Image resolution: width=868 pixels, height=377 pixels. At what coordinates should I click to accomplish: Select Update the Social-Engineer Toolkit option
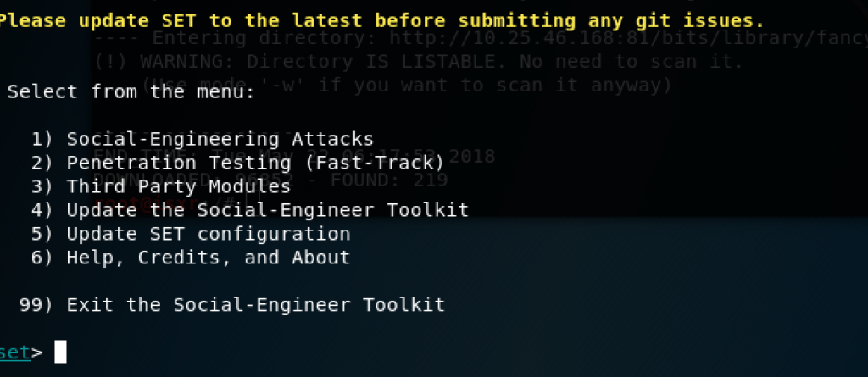[250, 210]
